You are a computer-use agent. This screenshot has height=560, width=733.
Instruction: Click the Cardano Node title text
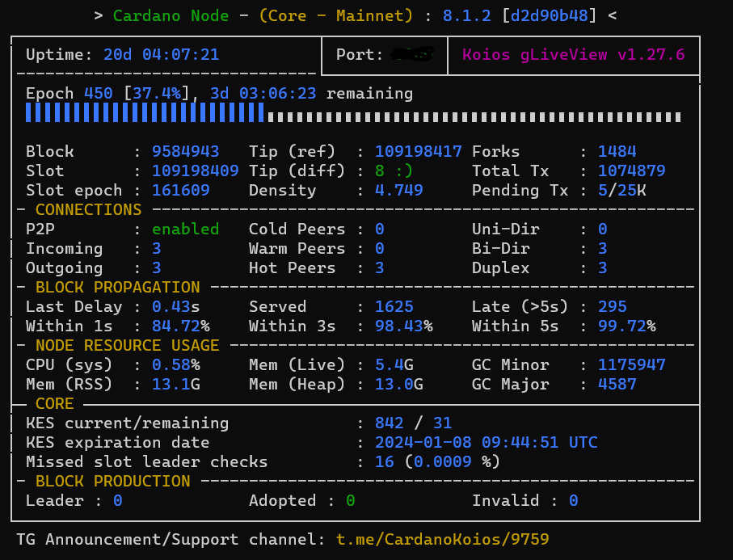(x=171, y=16)
